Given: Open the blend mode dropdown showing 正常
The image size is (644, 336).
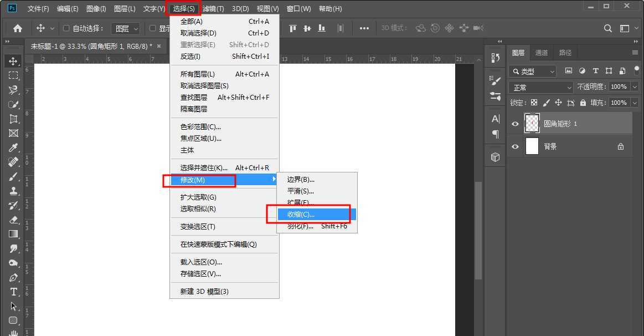Looking at the screenshot, I should coord(541,87).
